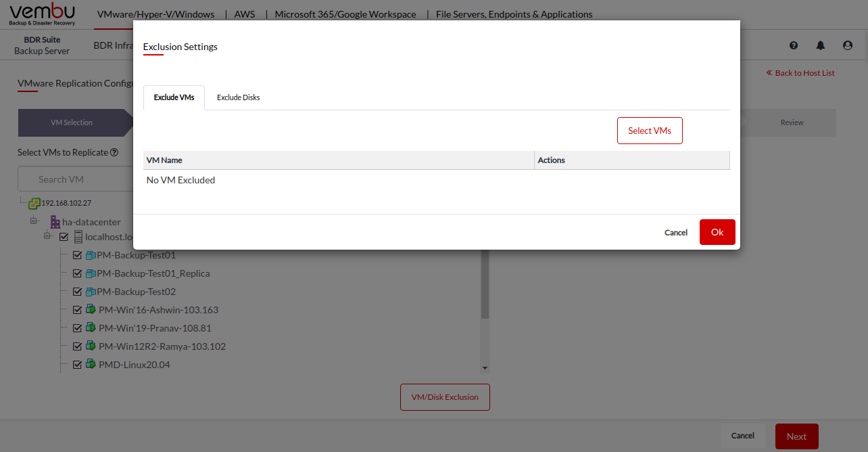Toggle the PM-Win'19-Pranav-108.81 checkbox
Screen dimensions: 868x452
77,328
